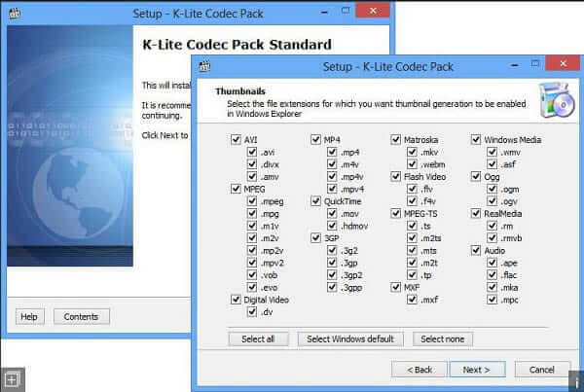Maximize the back Setup window

(x=346, y=11)
